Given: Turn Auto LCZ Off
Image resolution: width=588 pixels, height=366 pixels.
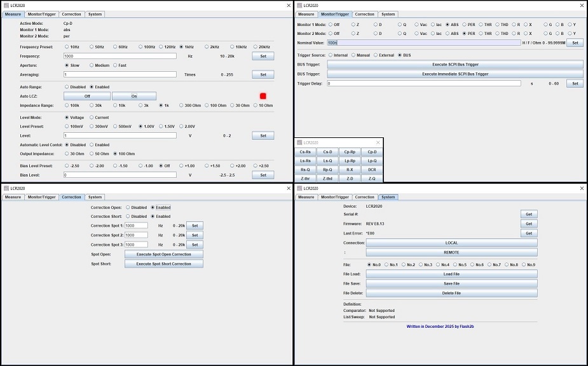Looking at the screenshot, I should pos(87,97).
